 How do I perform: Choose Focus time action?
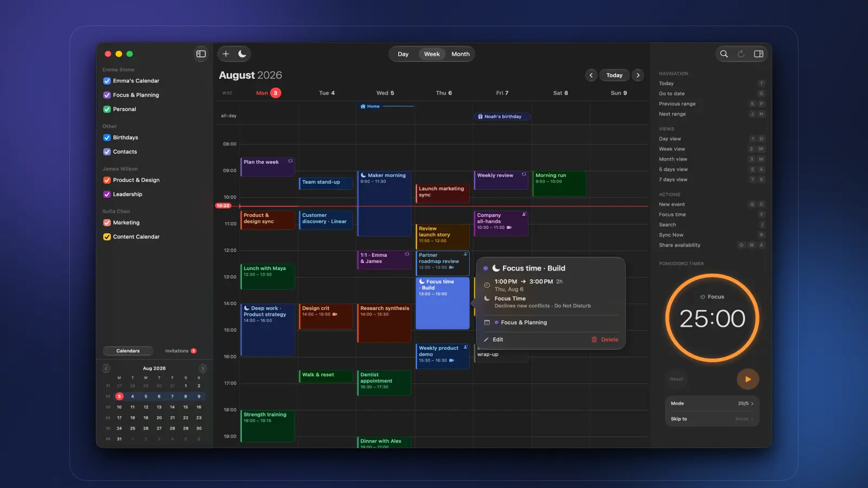tap(712, 215)
